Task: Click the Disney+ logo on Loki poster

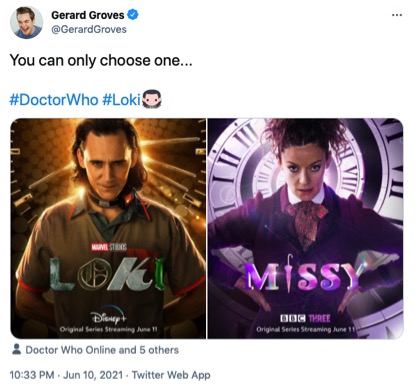Action: click(x=108, y=315)
